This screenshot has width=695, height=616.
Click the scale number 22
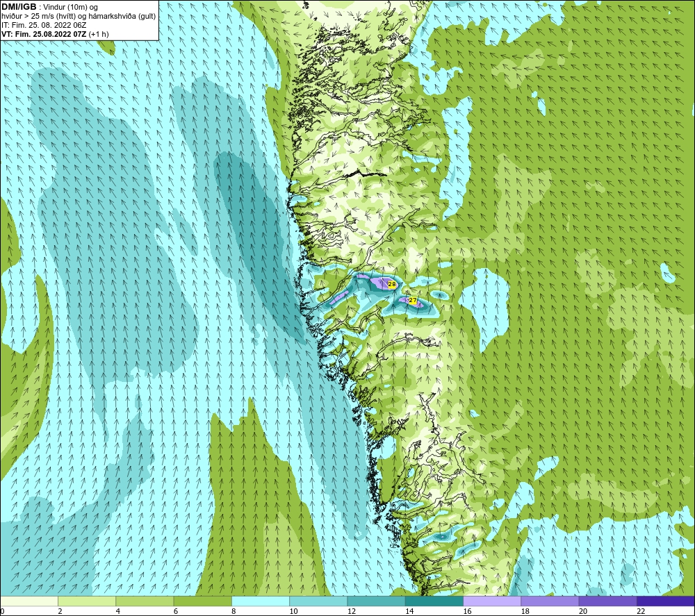click(x=641, y=611)
